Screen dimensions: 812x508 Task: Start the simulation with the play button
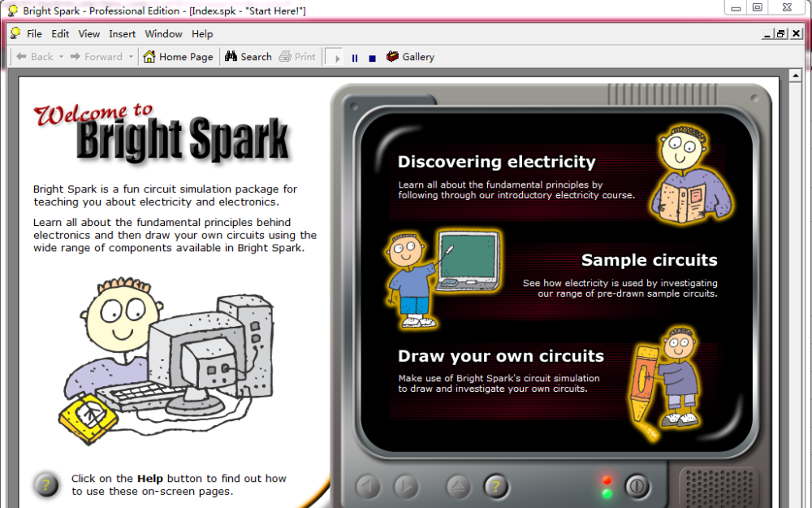click(335, 58)
